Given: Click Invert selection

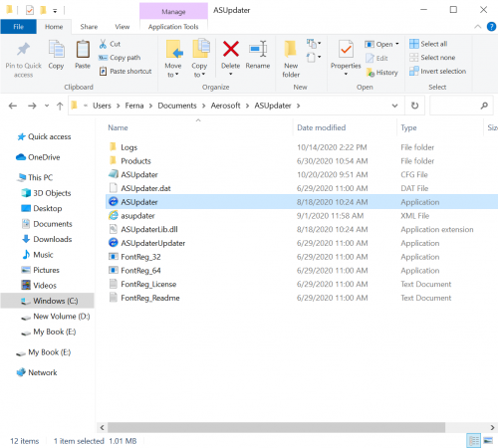Looking at the screenshot, I should [437, 71].
